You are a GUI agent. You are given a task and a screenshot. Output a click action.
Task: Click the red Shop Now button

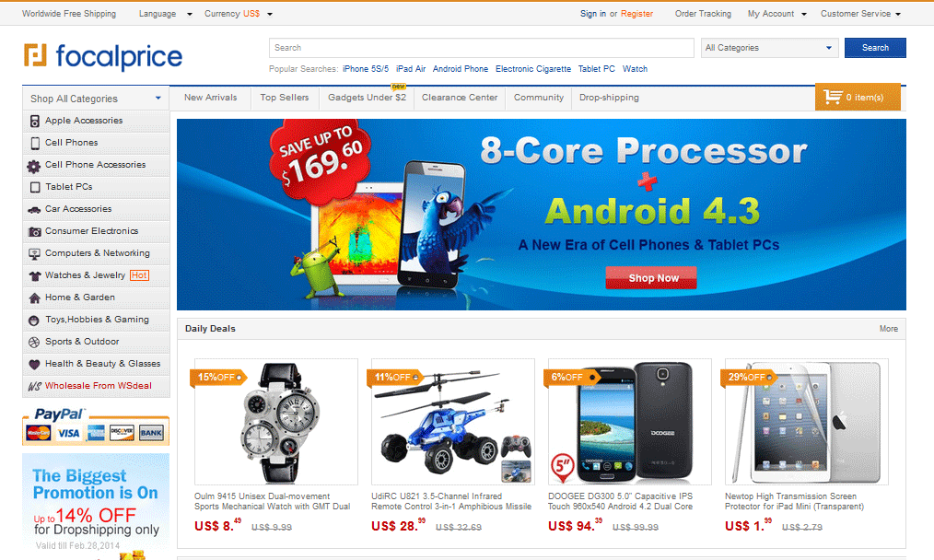pos(651,278)
